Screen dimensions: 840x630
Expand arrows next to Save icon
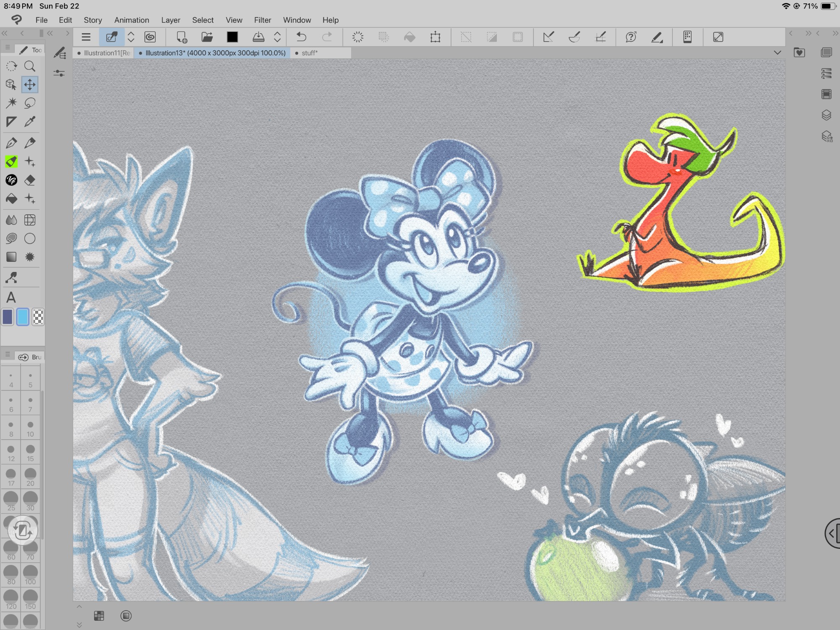277,37
